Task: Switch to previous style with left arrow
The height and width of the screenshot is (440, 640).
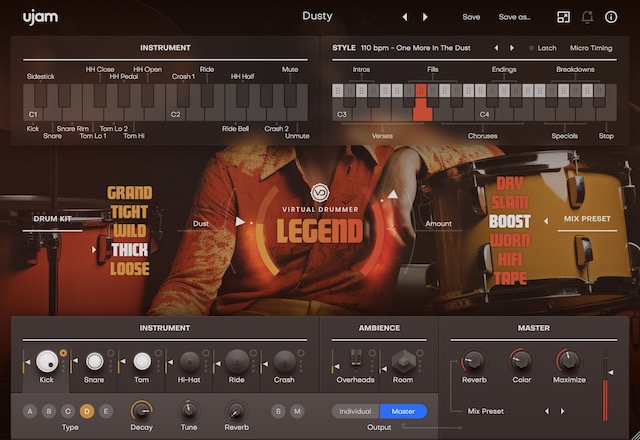Action: [x=497, y=48]
